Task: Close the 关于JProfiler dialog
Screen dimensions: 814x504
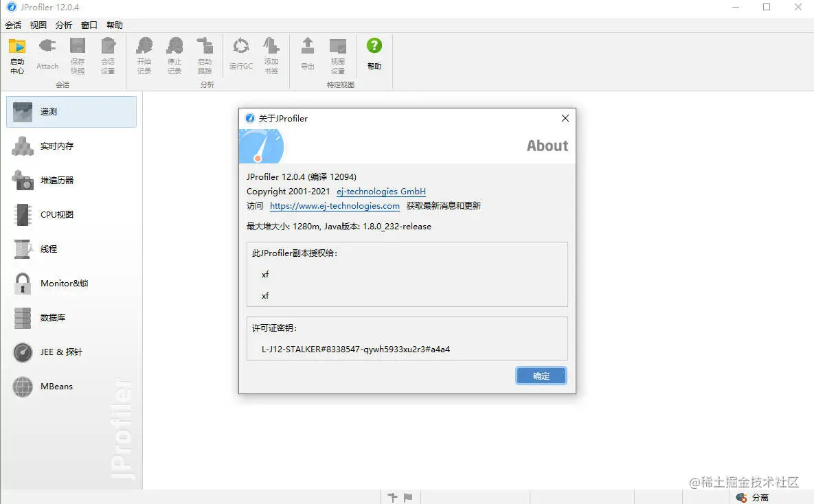Action: point(565,118)
